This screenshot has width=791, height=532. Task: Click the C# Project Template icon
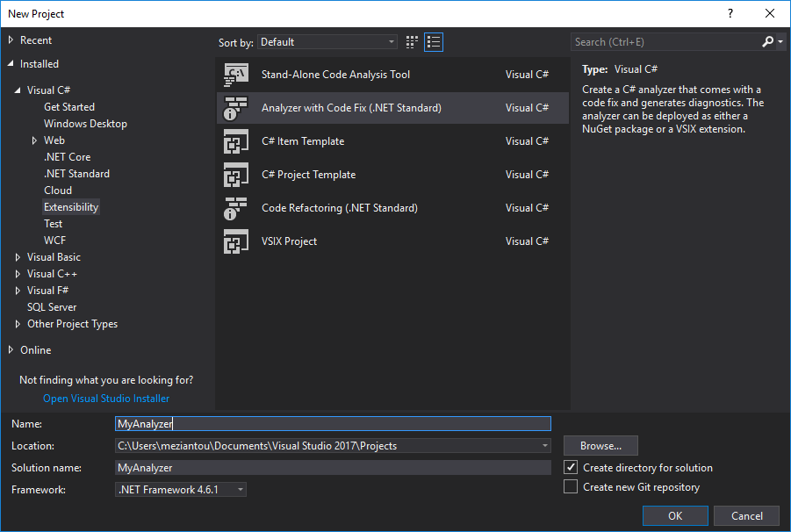[x=236, y=175]
